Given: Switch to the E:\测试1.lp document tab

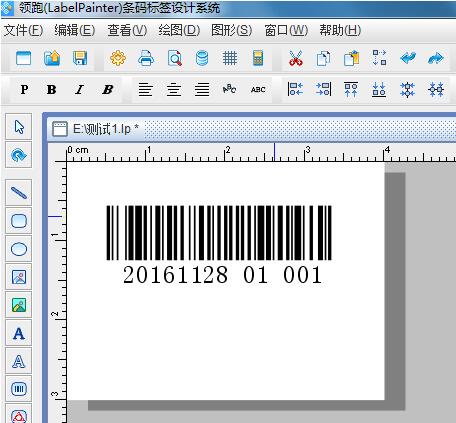Looking at the screenshot, I should coord(96,129).
